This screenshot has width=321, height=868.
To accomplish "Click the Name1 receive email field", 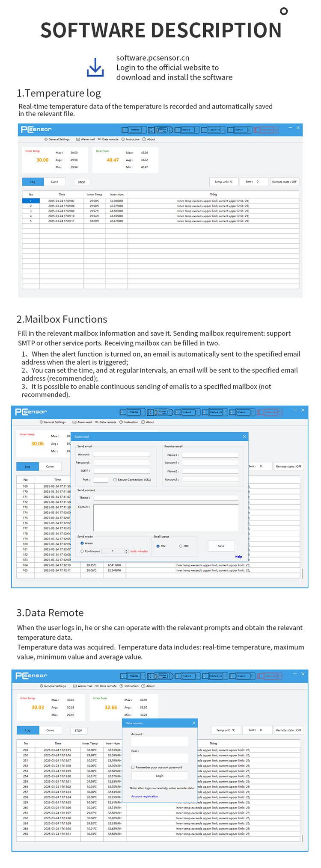I will [x=210, y=455].
